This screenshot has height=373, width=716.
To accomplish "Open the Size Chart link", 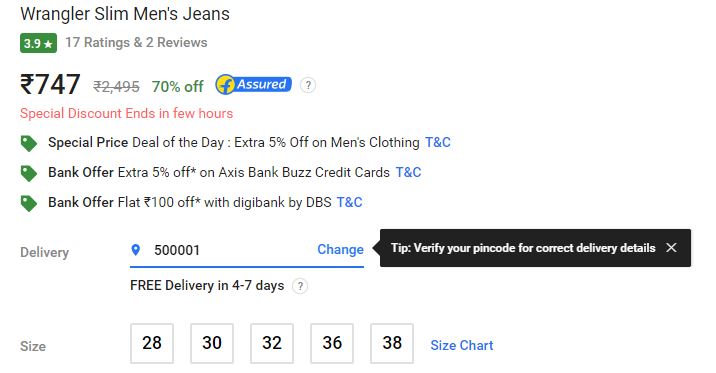I will pos(462,345).
